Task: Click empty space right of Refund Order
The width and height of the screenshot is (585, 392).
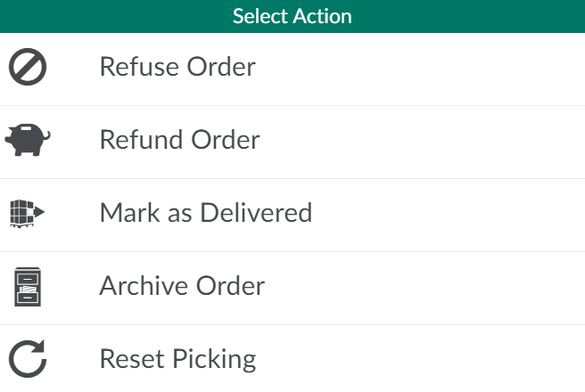Action: [428, 141]
